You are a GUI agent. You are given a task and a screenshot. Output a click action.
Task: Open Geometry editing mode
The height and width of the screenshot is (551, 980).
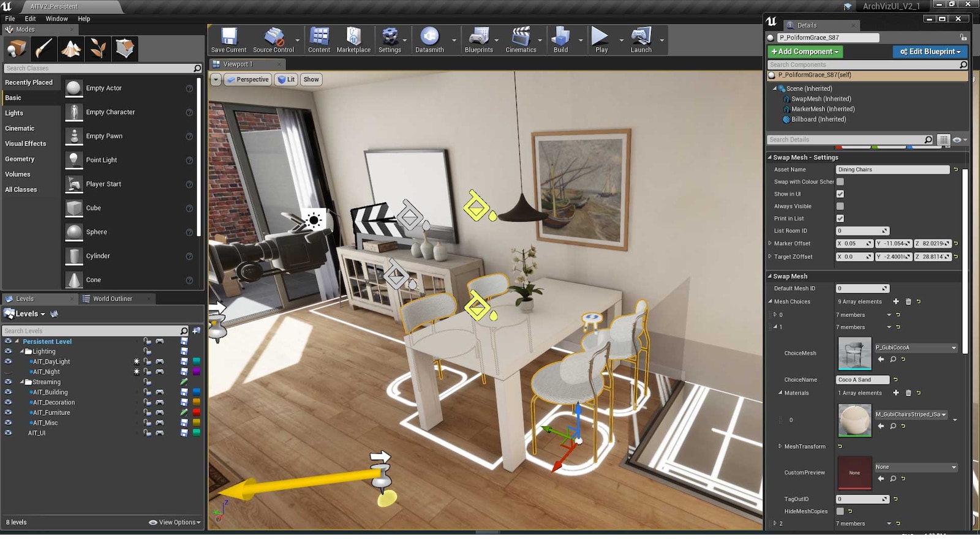125,48
